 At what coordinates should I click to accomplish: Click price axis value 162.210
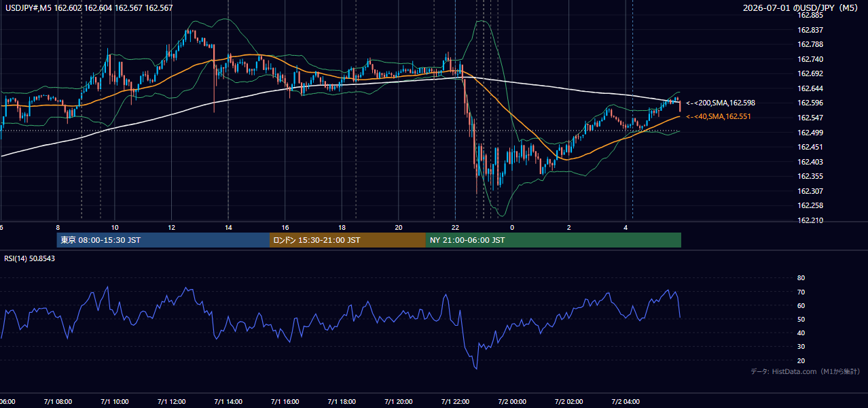810,220
